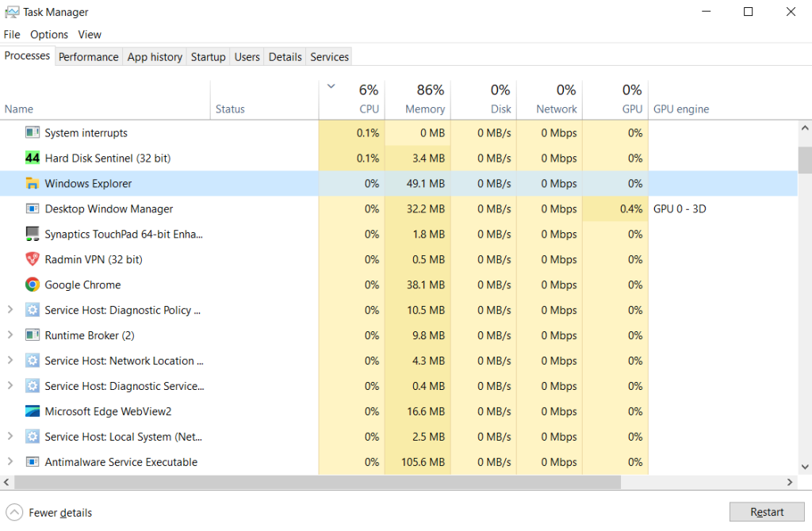Screen dimensions: 812x531
Task: Click the Hard Disk Sentinel icon
Action: pyautogui.click(x=33, y=159)
